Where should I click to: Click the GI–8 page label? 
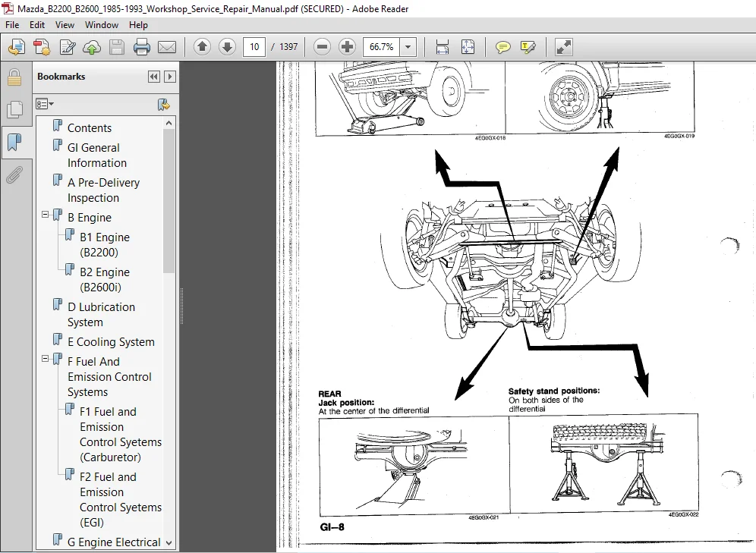pyautogui.click(x=332, y=527)
